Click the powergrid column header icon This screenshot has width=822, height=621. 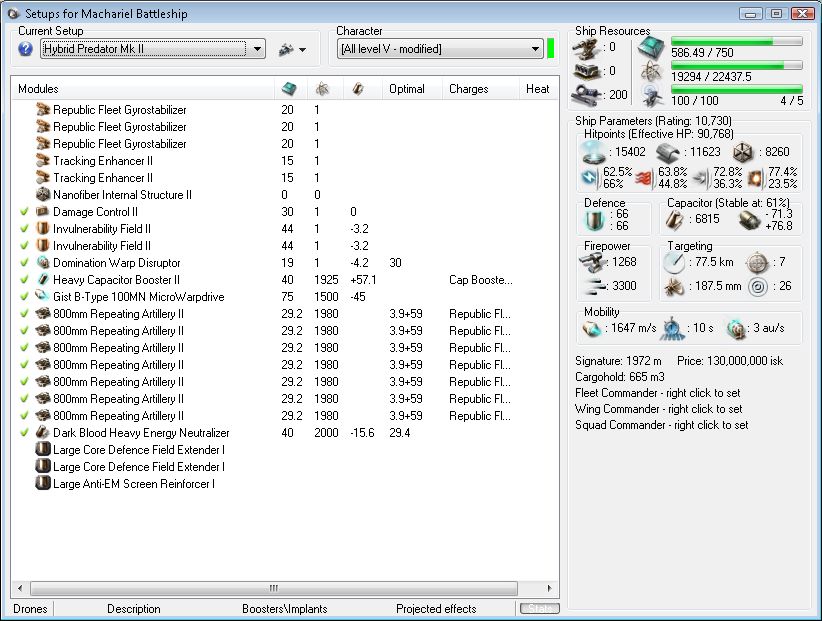click(x=322, y=89)
